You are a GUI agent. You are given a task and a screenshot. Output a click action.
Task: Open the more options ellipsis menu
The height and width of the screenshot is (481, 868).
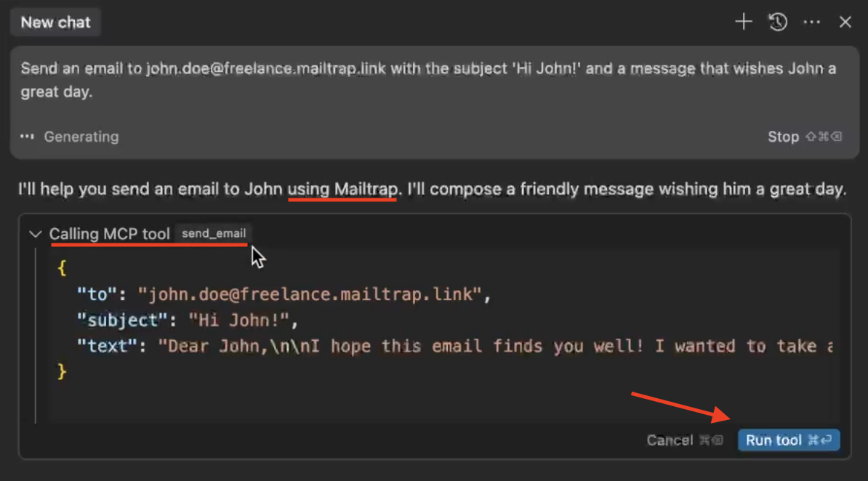811,23
